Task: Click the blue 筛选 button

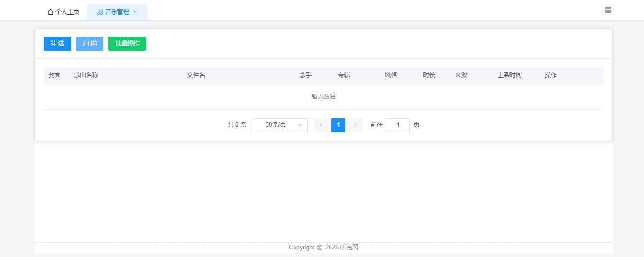Action: (x=57, y=44)
